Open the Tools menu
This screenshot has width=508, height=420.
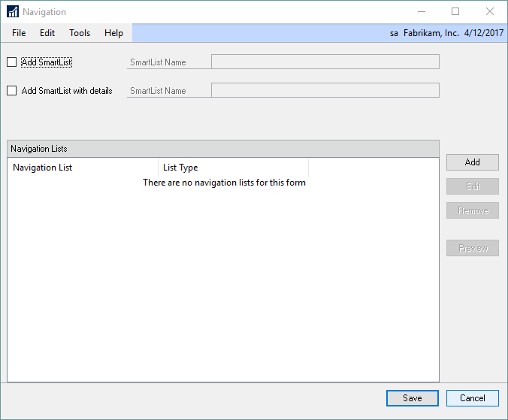click(80, 33)
